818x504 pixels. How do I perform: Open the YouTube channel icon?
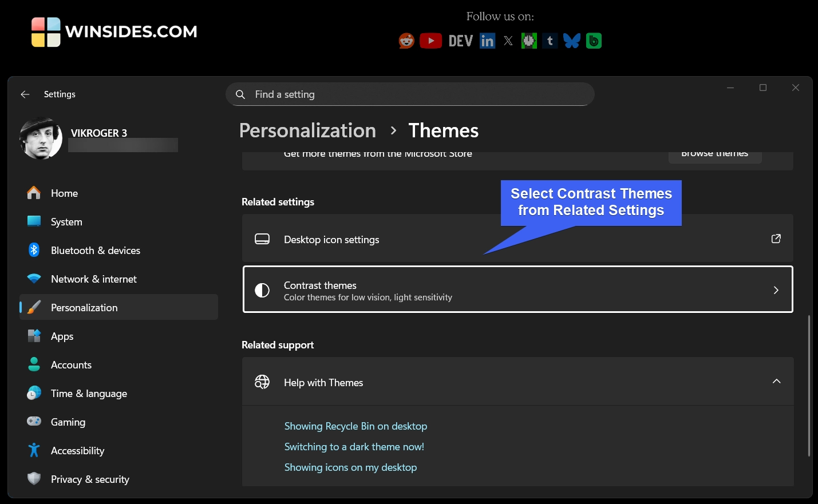[430, 40]
